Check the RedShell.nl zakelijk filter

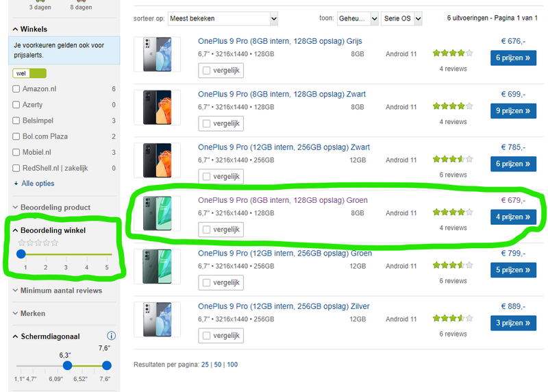click(16, 168)
